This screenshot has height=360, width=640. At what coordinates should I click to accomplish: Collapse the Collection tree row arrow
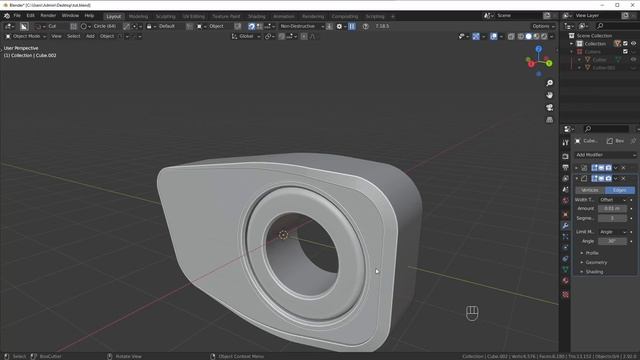tap(571, 44)
